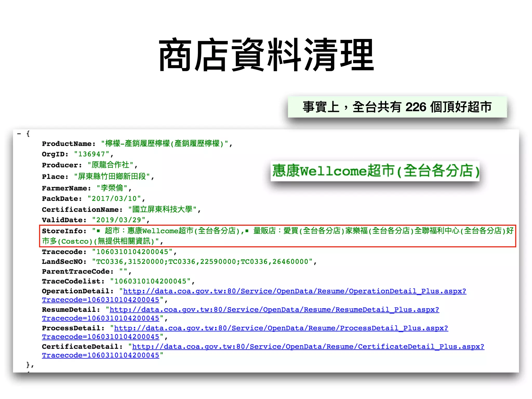Select the PackDate value 2017/03/10

pyautogui.click(x=114, y=199)
